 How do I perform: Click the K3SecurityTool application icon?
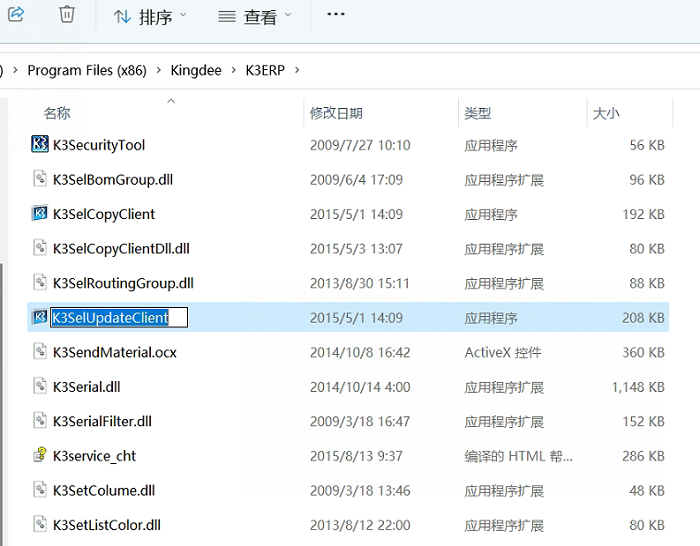tap(40, 145)
